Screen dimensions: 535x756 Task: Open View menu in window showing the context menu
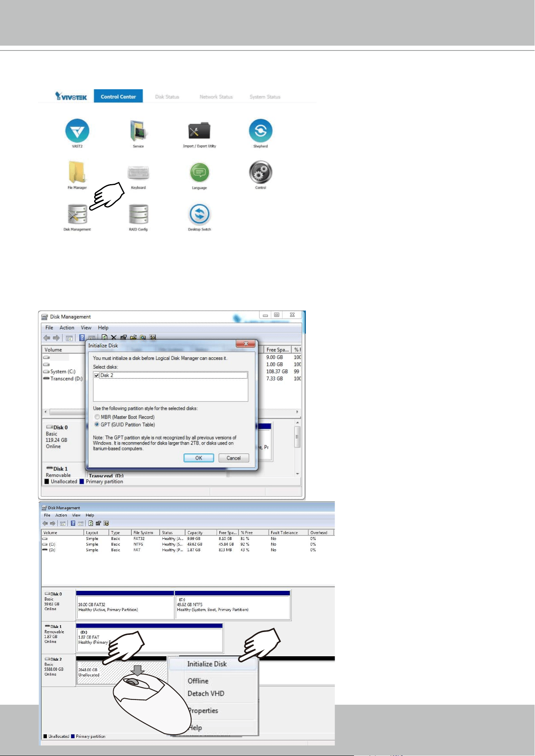(76, 515)
